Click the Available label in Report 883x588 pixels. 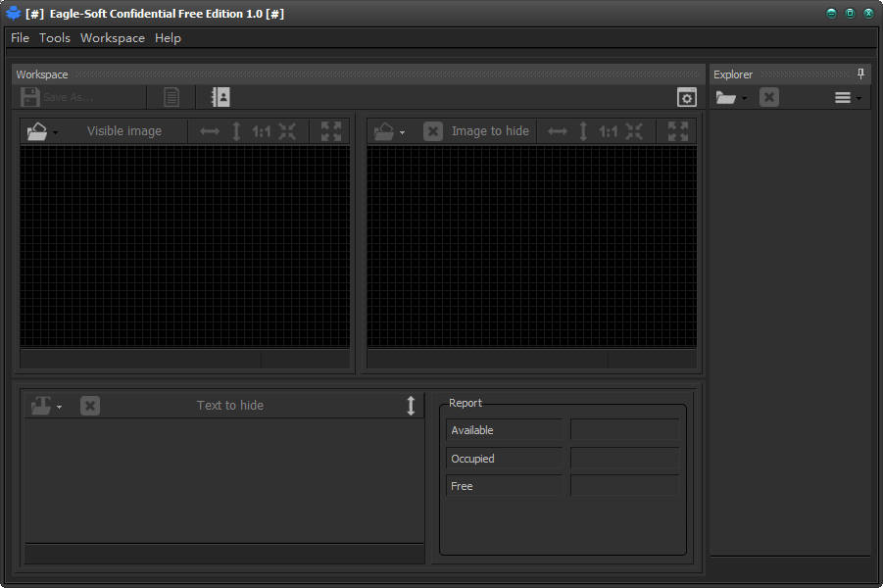(x=472, y=430)
